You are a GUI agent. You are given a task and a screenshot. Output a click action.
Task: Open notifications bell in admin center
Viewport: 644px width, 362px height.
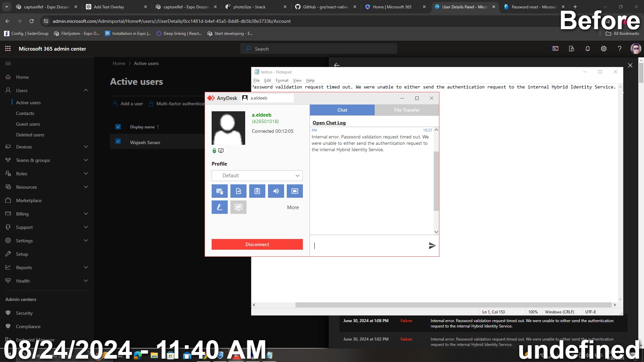[x=588, y=49]
